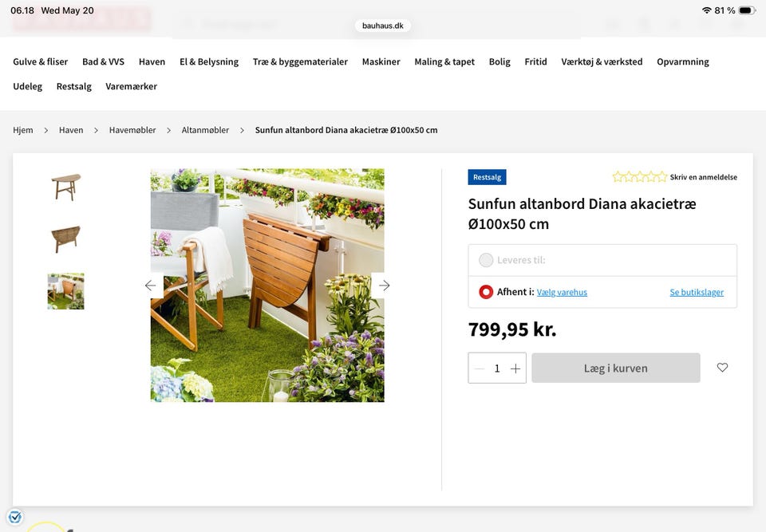Open the Opvarmning category
Screen dimensions: 766x532
682,61
